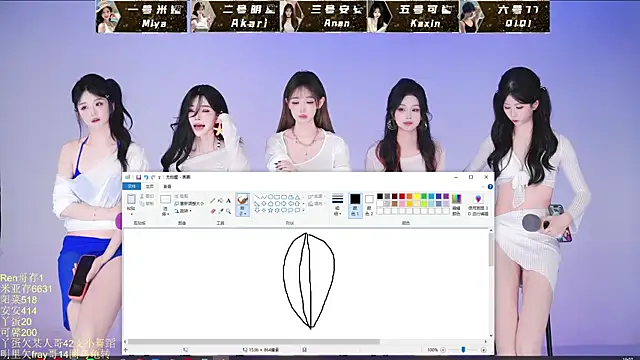The width and height of the screenshot is (640, 360).
Task: Click the zoom out minus button
Action: tap(443, 350)
